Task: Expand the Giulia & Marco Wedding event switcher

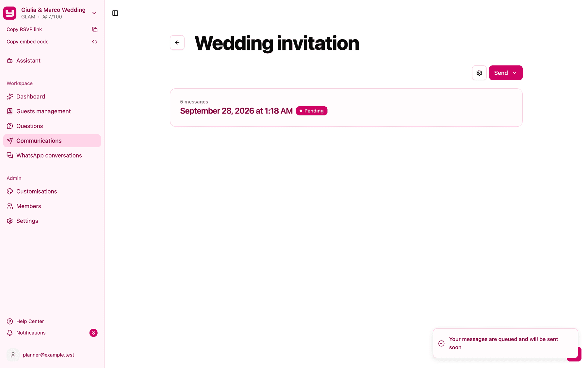Action: click(94, 13)
